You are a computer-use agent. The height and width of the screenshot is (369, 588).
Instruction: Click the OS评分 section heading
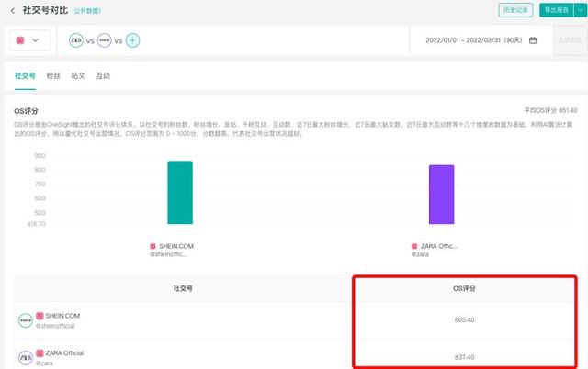click(26, 111)
